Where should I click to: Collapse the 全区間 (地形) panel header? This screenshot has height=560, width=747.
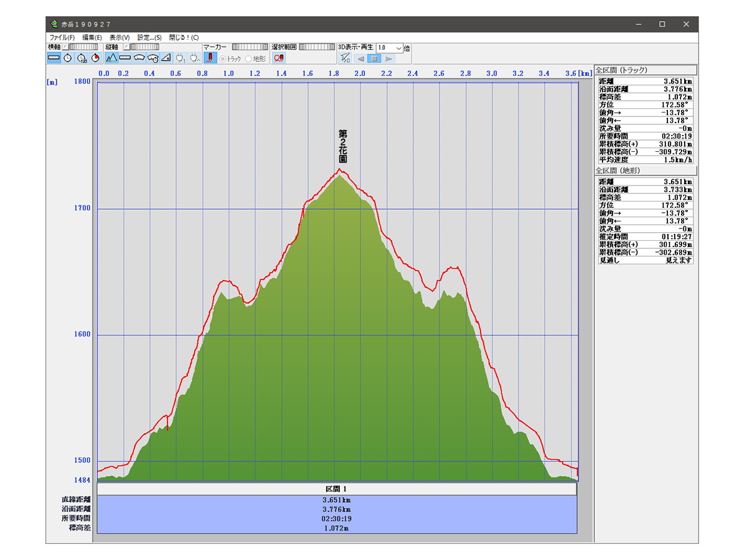645,170
